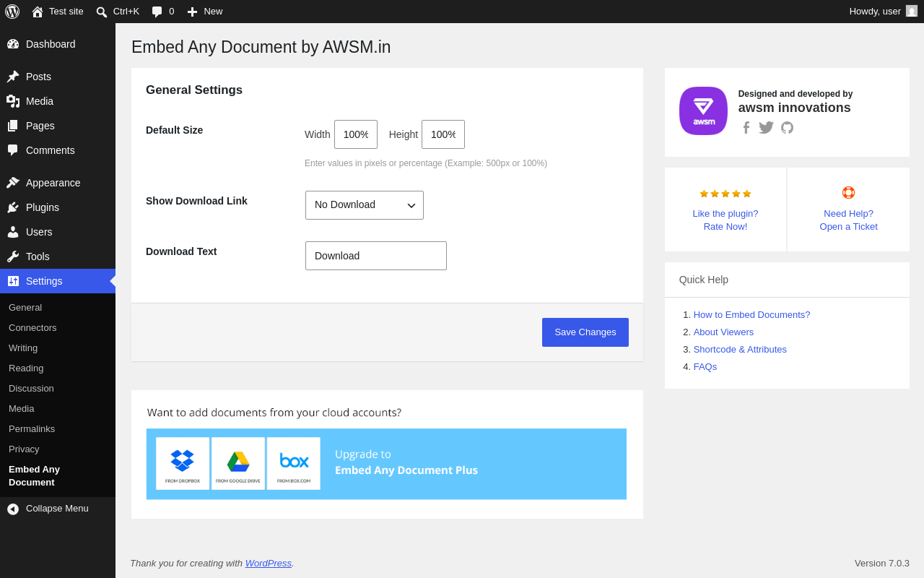Click the Howdy, user account text
The width and height of the screenshot is (924, 578).
(x=875, y=12)
